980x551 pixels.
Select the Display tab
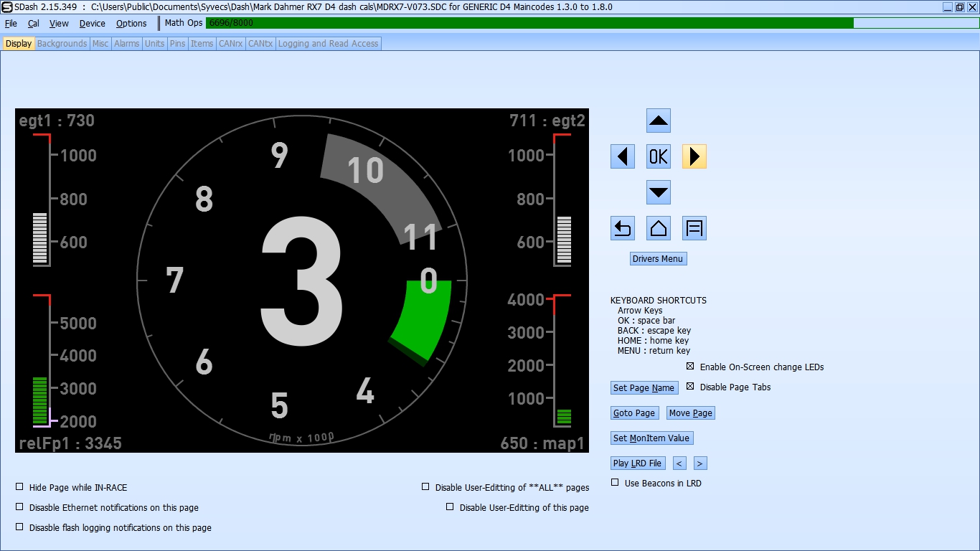click(x=19, y=44)
